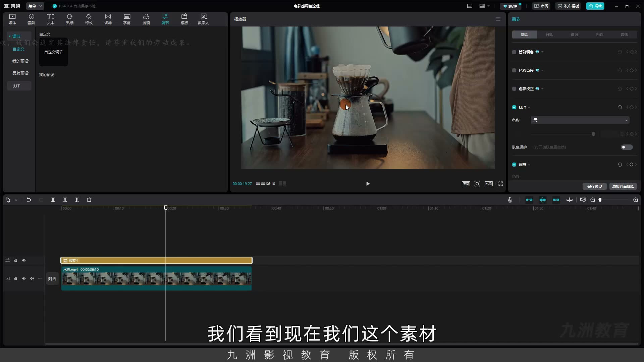Open the 贴纸 stickers panel
This screenshot has width=644, height=362.
tap(70, 19)
